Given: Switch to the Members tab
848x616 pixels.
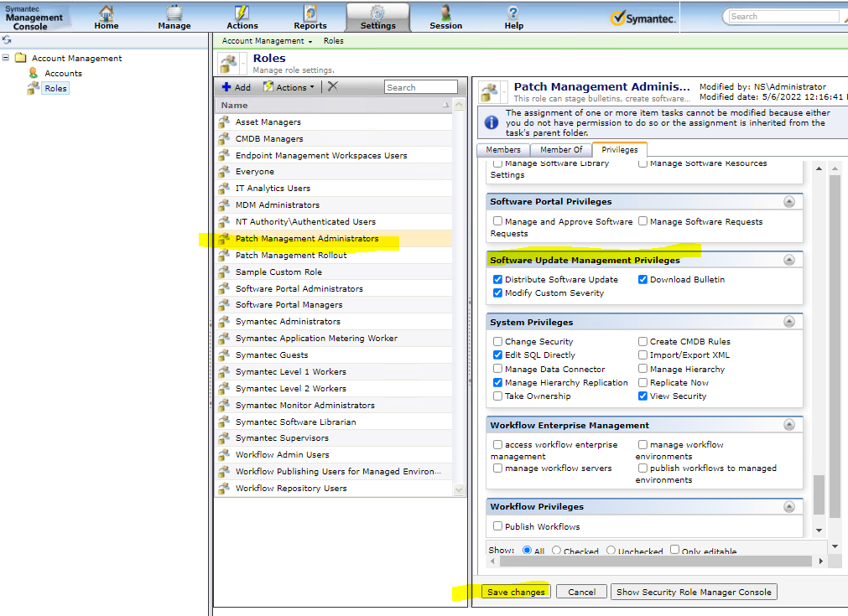Looking at the screenshot, I should (503, 150).
